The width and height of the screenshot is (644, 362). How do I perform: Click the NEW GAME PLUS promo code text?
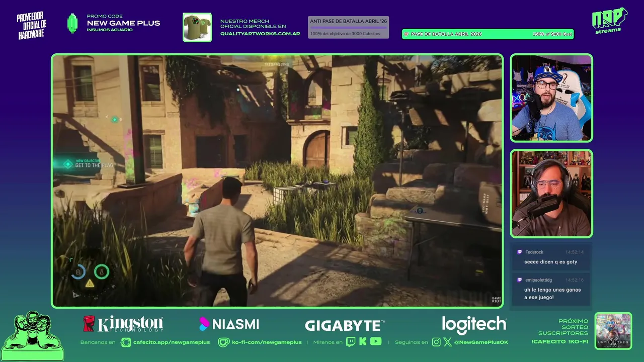pos(123,23)
